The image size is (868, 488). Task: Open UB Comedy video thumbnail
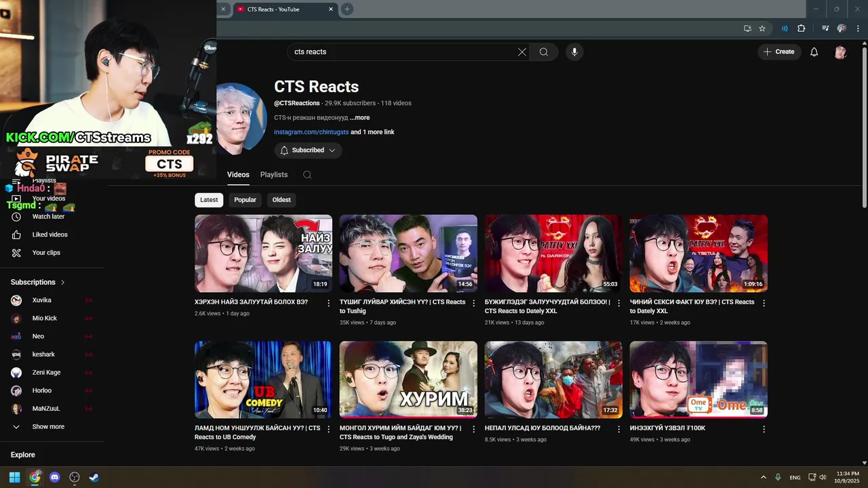click(263, 380)
